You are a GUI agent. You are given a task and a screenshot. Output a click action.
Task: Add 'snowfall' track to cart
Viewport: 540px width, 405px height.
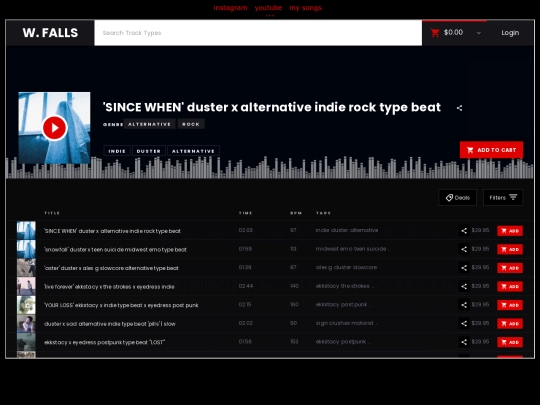coord(510,249)
